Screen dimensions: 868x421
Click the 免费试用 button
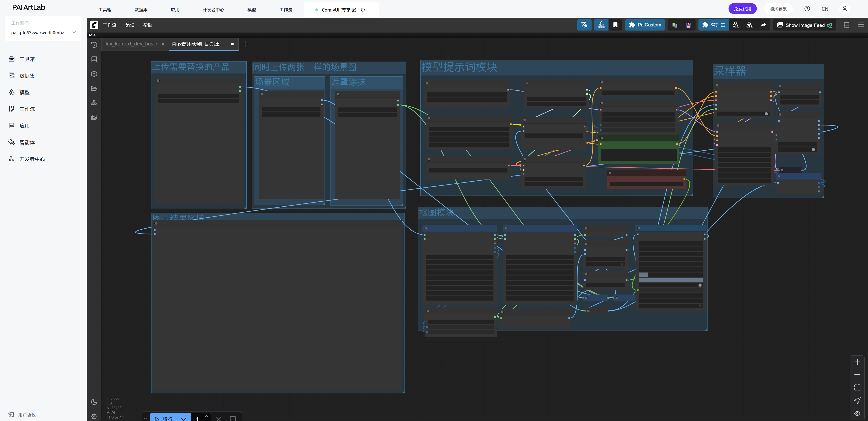742,9
